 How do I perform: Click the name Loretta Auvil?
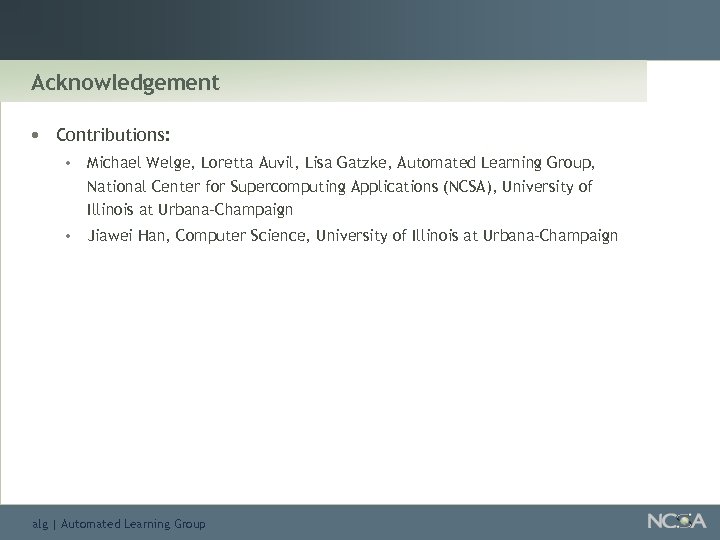click(x=247, y=163)
